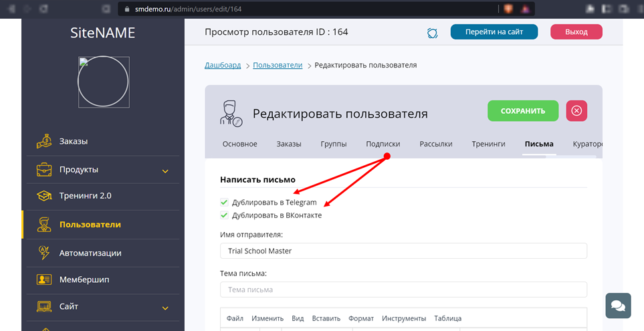
Task: Click the Сайт laptop icon
Action: pyautogui.click(x=44, y=306)
